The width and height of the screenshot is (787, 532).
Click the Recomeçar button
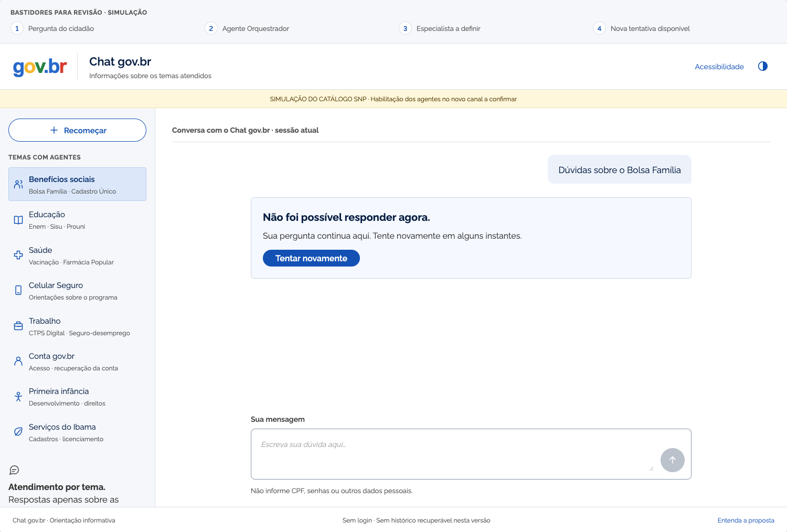[x=77, y=130]
